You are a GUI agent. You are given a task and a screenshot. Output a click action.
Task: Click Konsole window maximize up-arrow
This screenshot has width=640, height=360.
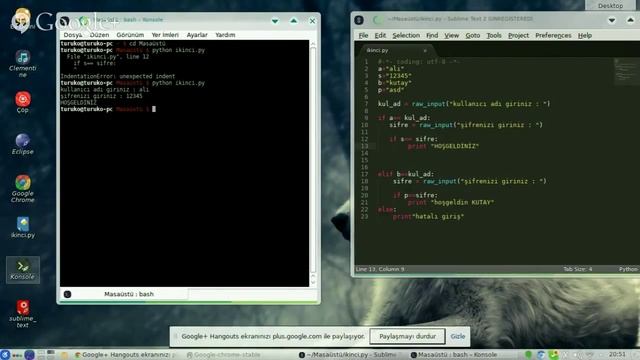tap(293, 21)
